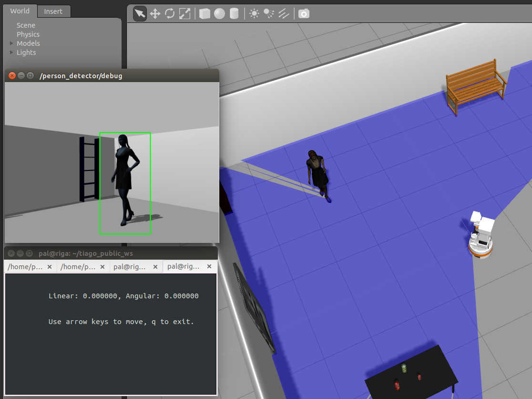Insert a sphere shape from toolbar

pyautogui.click(x=219, y=13)
